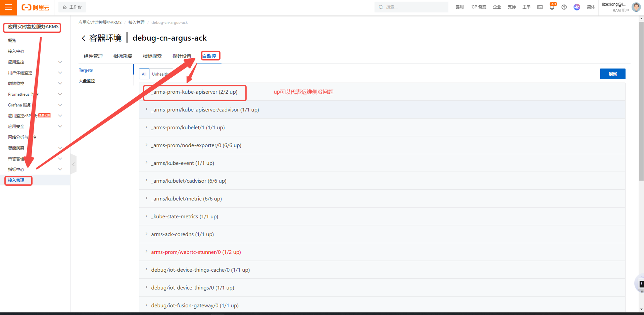Click the Alibaba Cloud logo
The height and width of the screenshot is (315, 644).
35,7
